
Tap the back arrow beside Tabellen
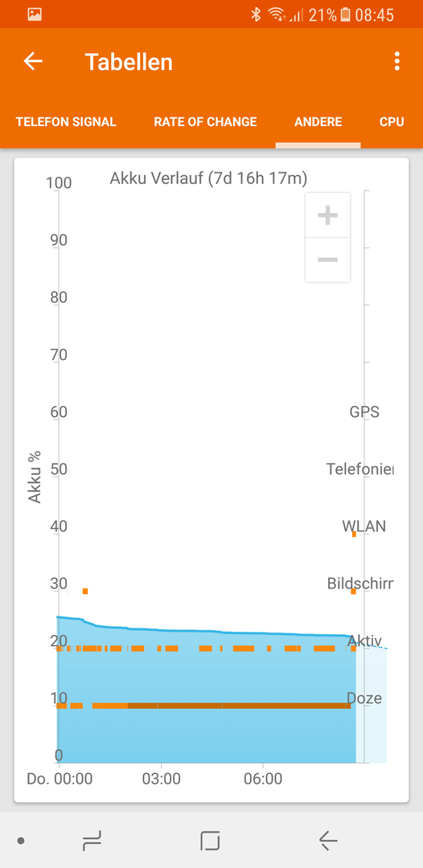pyautogui.click(x=33, y=61)
